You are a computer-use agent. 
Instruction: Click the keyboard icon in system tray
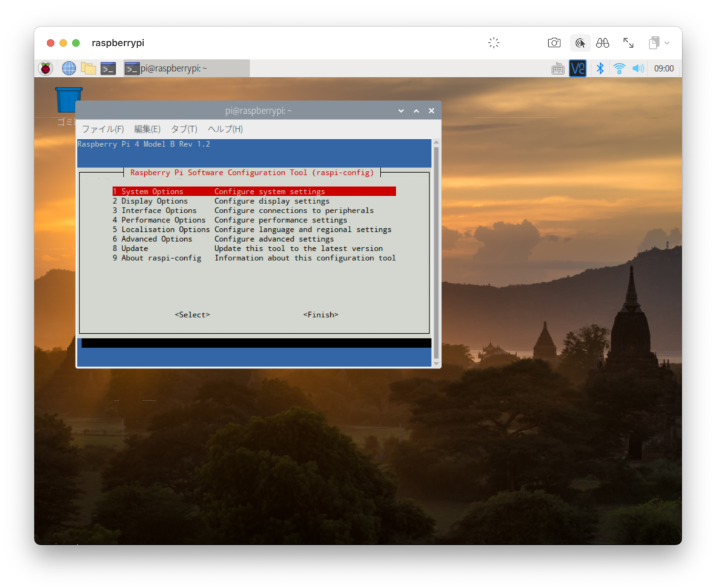558,69
